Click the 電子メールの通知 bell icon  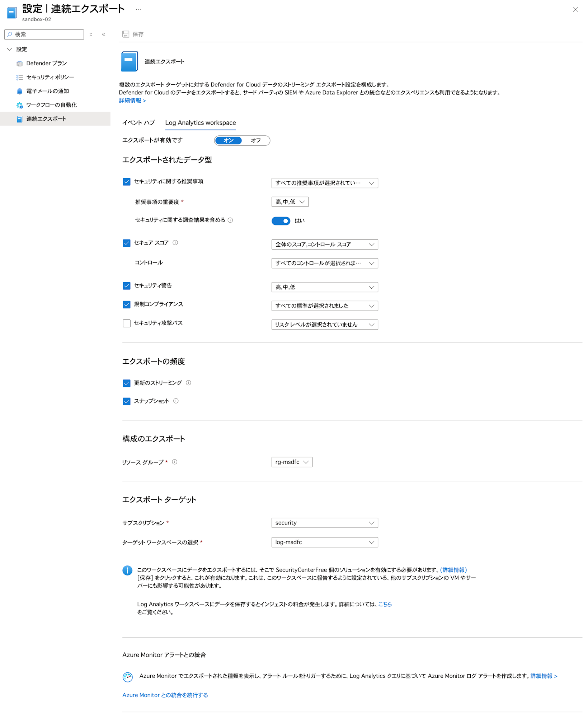[19, 91]
